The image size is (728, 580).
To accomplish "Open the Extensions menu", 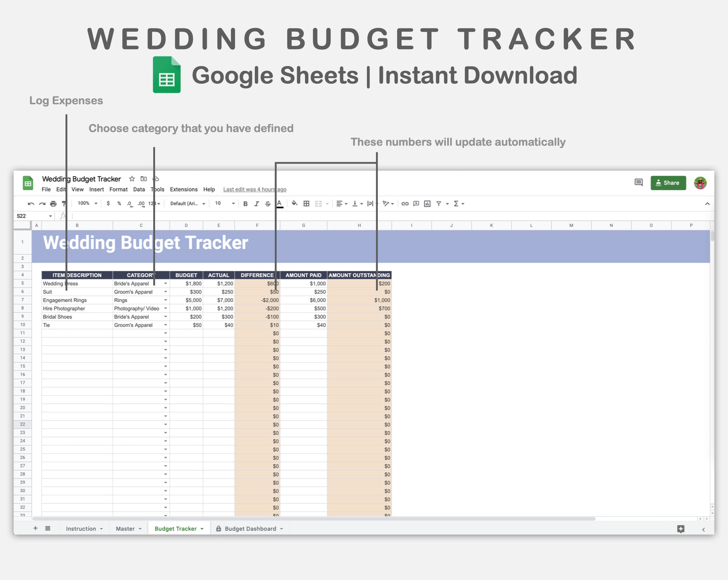I will pos(183,189).
